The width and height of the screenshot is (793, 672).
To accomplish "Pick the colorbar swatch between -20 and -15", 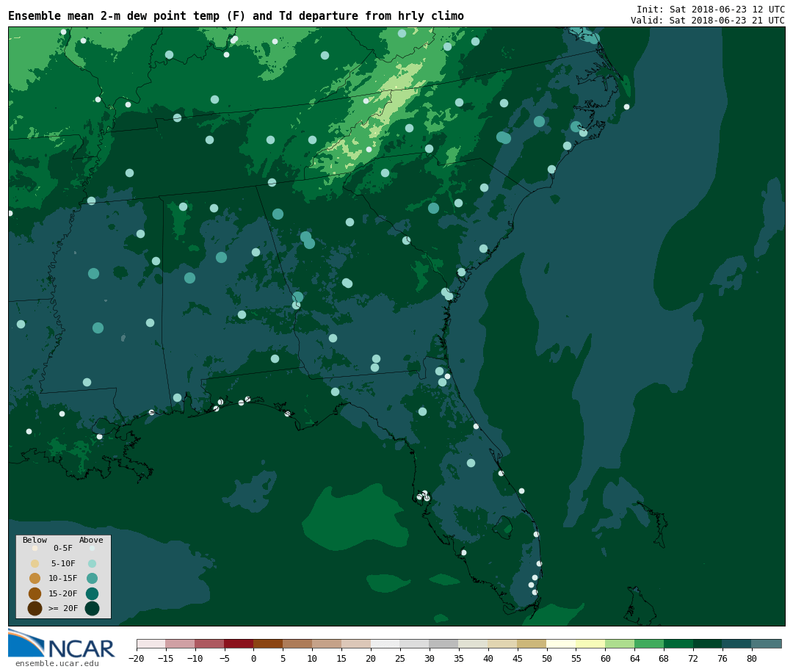I will [151, 643].
